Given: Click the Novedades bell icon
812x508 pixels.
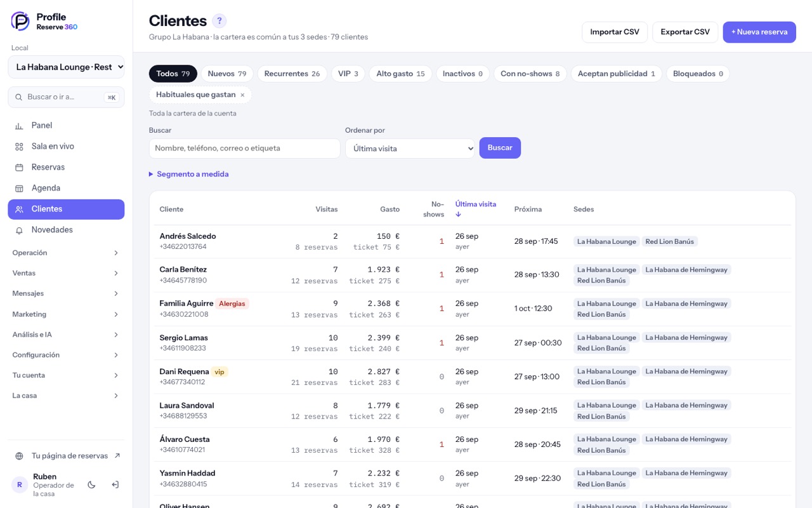Looking at the screenshot, I should point(19,231).
